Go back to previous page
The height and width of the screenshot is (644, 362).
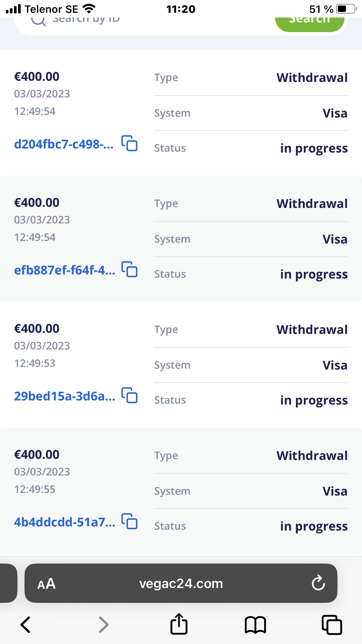26,624
